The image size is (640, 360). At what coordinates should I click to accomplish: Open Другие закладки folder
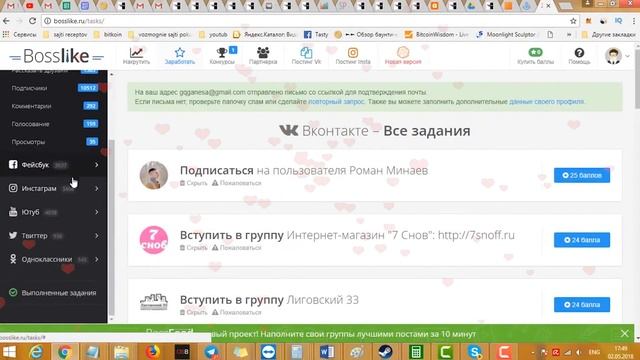(609, 35)
